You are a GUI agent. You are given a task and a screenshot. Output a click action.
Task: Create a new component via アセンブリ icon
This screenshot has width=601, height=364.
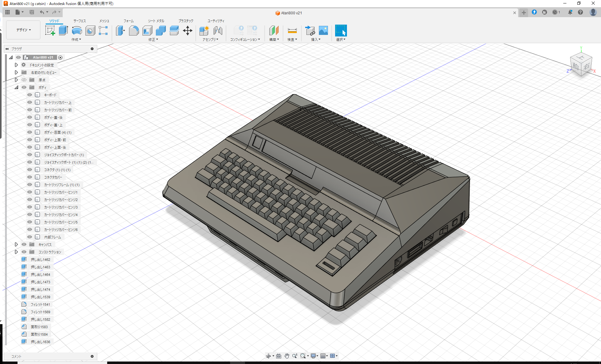[204, 31]
